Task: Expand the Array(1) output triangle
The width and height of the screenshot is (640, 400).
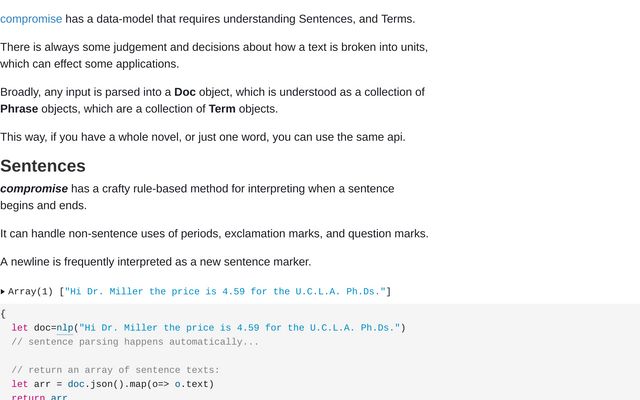Action: click(x=3, y=291)
